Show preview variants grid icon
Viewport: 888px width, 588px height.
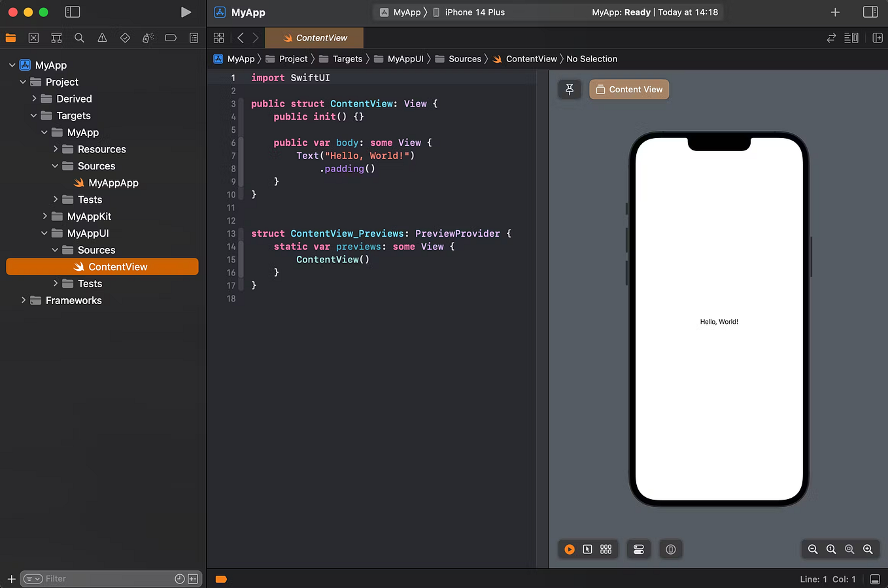pos(606,549)
